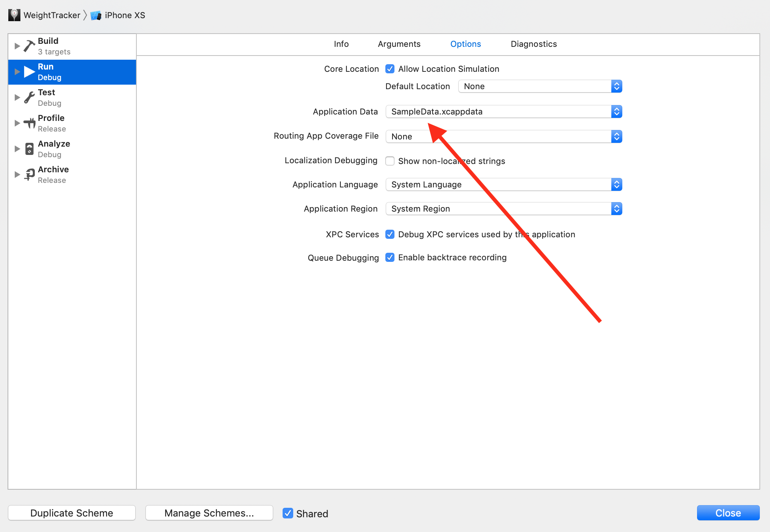The height and width of the screenshot is (532, 770).
Task: Switch to the Arguments tab
Action: (x=399, y=44)
